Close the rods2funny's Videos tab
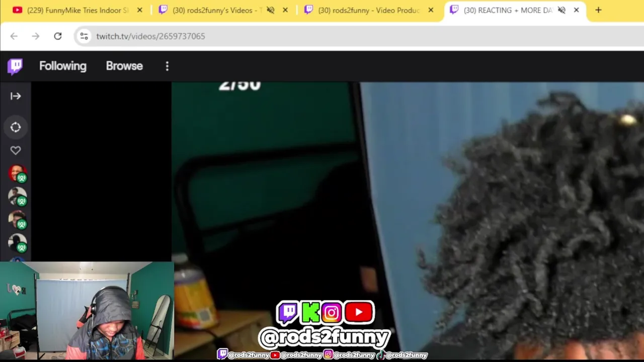This screenshot has height=362, width=644. [x=285, y=10]
